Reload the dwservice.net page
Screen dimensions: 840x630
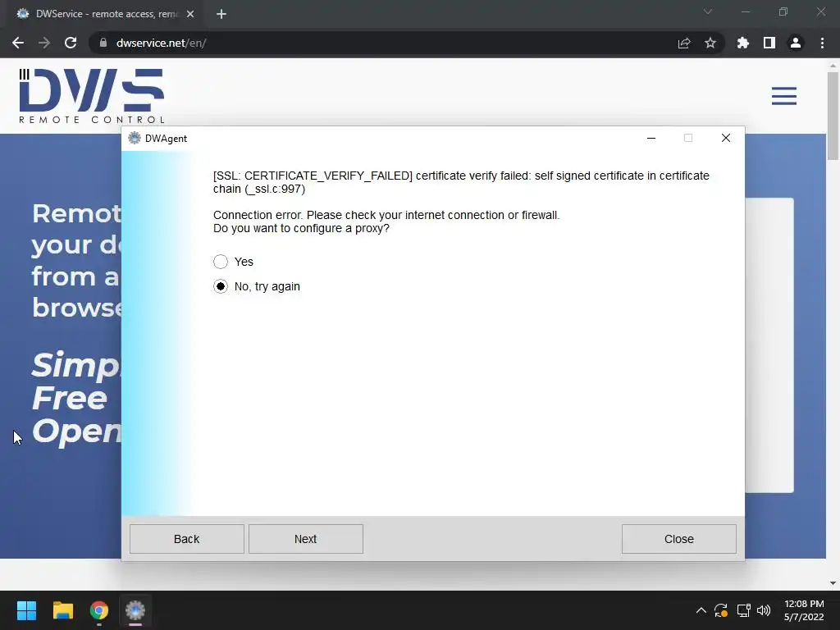[x=71, y=43]
